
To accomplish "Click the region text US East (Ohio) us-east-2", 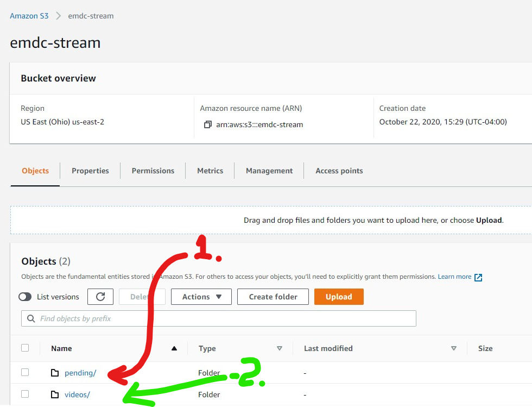I will coord(62,122).
